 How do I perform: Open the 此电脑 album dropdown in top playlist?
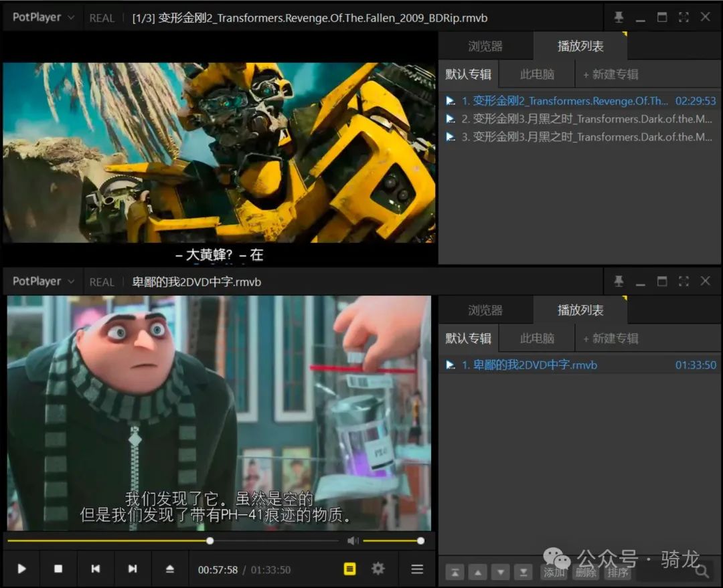pyautogui.click(x=536, y=74)
